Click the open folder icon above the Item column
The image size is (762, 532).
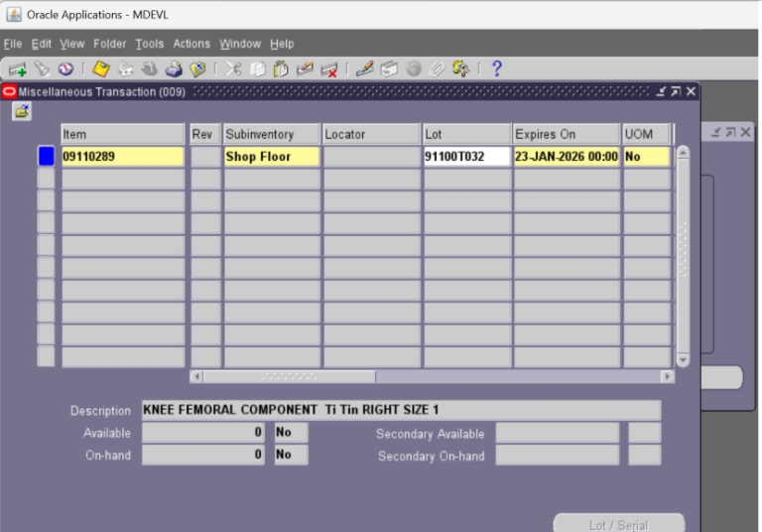(x=22, y=112)
